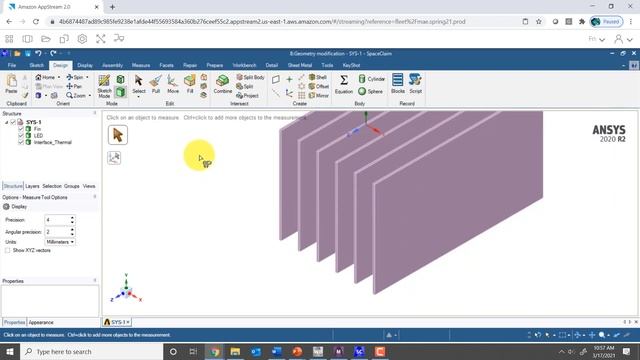This screenshot has width=640, height=360.
Task: Open the Appearance tab at bottom
Action: tap(41, 322)
